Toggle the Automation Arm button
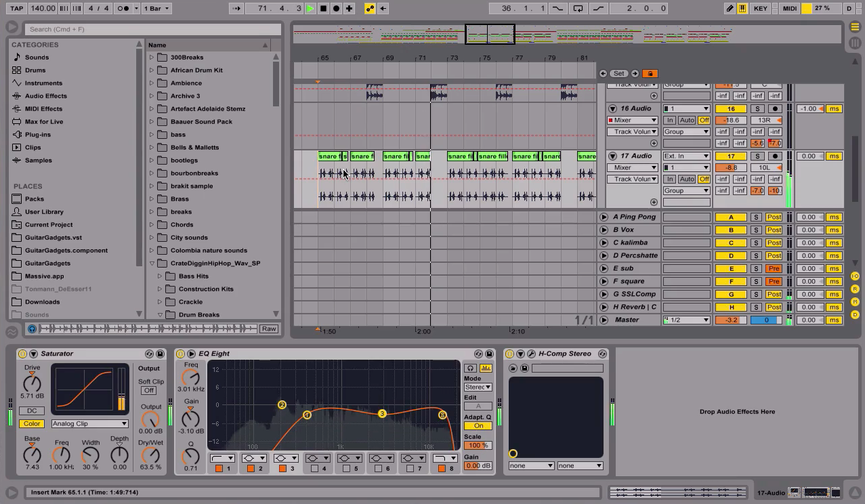 coord(370,8)
